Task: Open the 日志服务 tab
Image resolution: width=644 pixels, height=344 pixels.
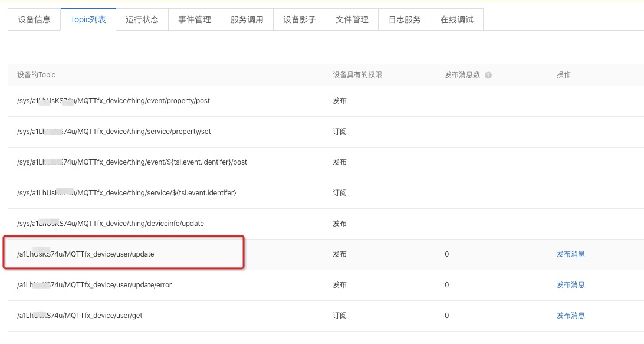Action: click(405, 19)
